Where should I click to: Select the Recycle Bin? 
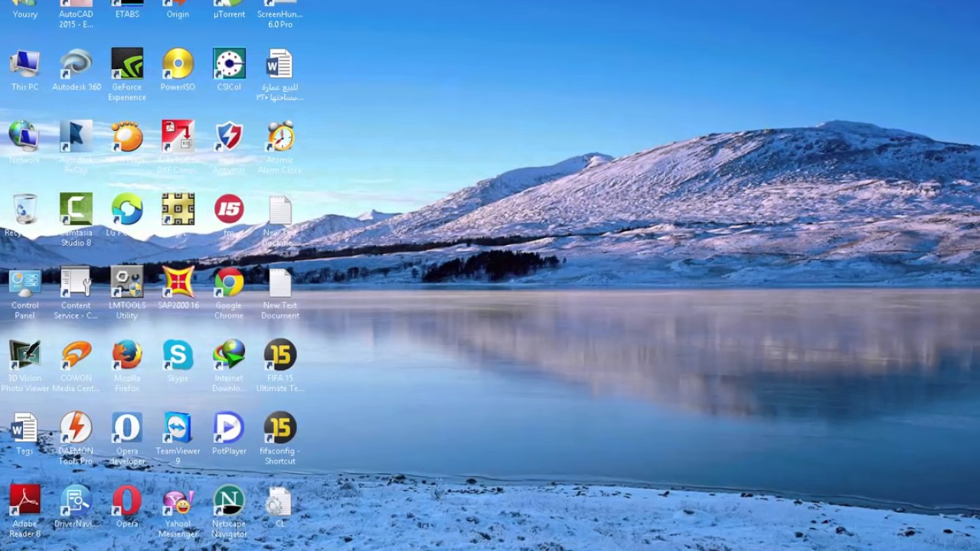tap(24, 215)
